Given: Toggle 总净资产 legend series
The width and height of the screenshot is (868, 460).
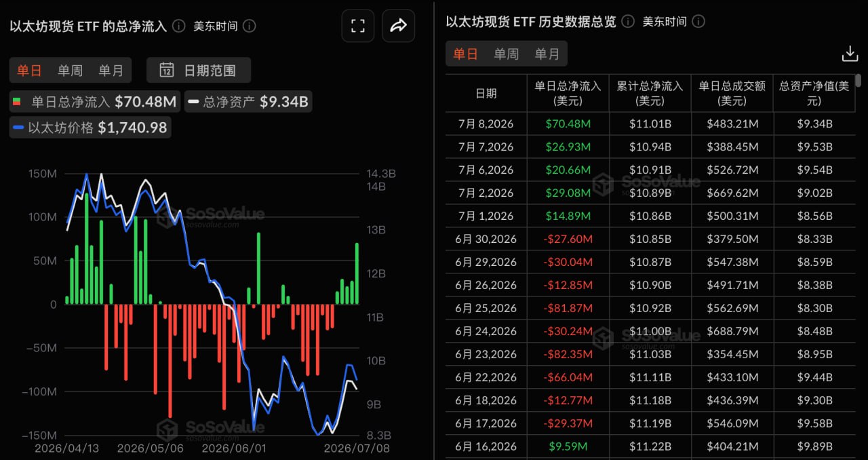Looking at the screenshot, I should click(x=248, y=102).
